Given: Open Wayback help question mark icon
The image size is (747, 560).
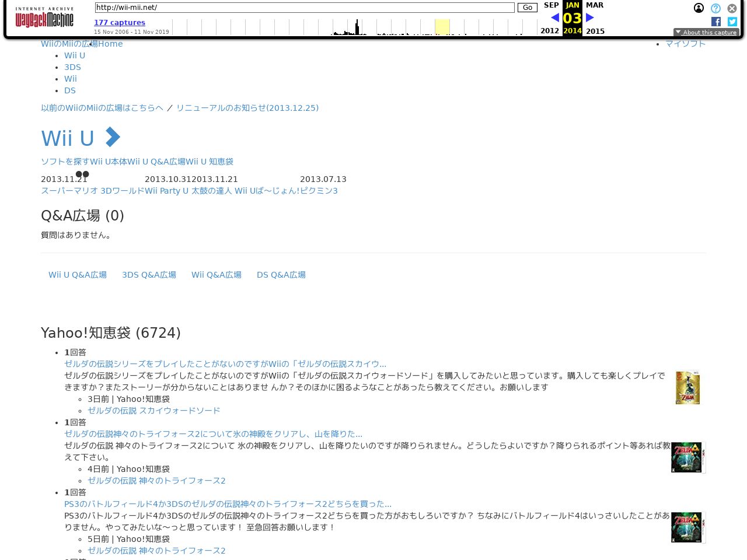Looking at the screenshot, I should [x=715, y=8].
